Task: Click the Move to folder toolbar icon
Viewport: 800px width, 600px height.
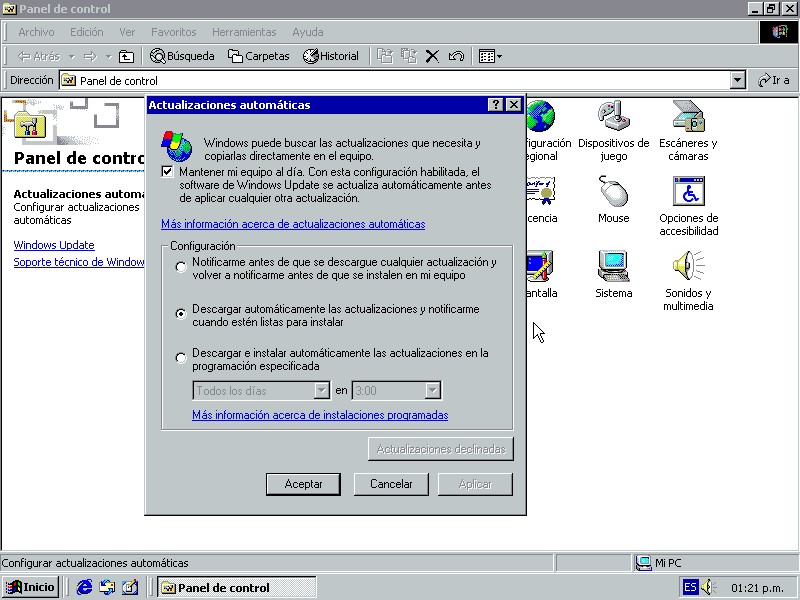Action: pos(385,56)
